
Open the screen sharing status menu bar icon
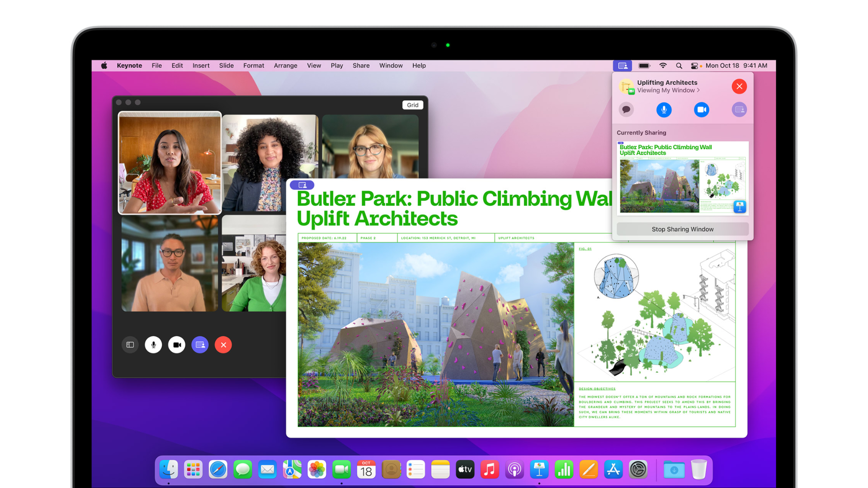coord(623,66)
